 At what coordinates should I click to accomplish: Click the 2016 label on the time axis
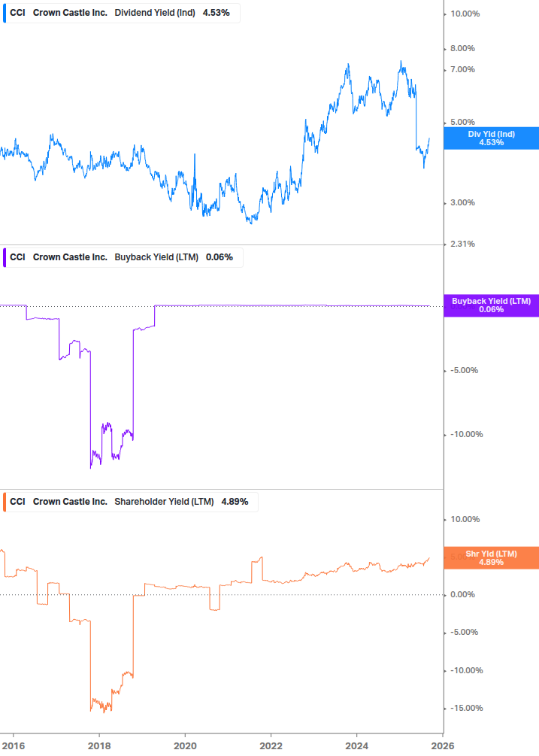pos(13,746)
